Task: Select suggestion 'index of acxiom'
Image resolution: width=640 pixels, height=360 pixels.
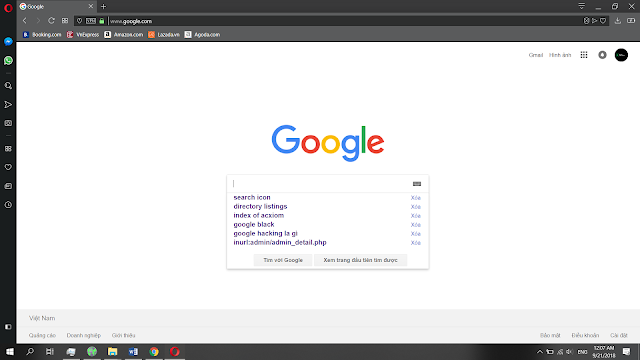Action: (x=259, y=215)
